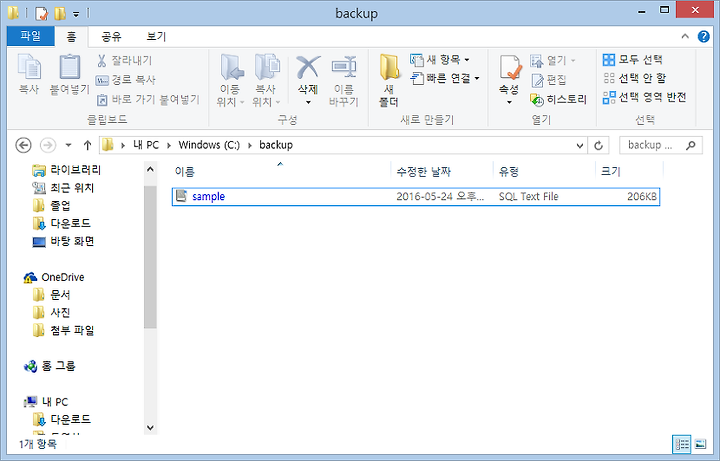Open 히스토리 (History)
The width and height of the screenshot is (720, 461).
(x=558, y=99)
